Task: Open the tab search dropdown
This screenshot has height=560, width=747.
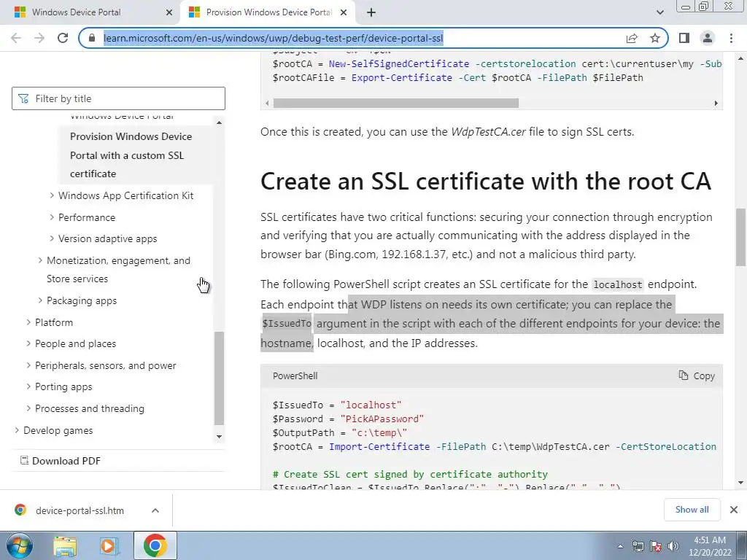Action: pyautogui.click(x=659, y=12)
